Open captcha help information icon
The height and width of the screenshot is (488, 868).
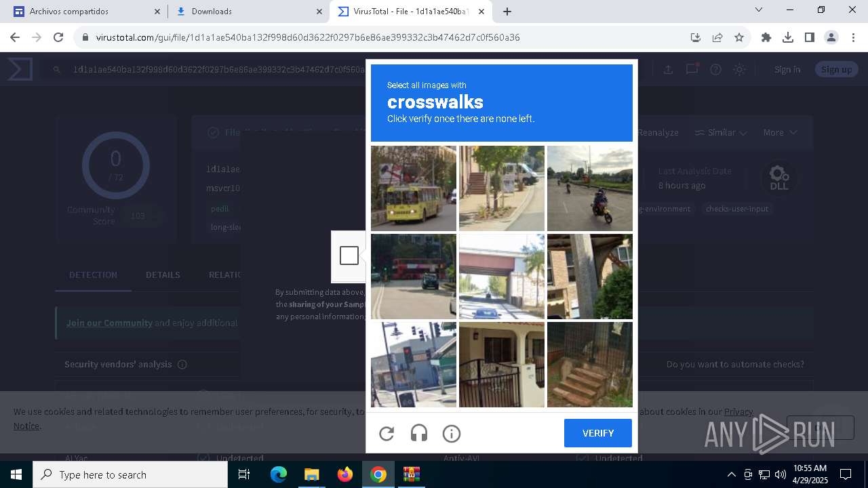(452, 434)
